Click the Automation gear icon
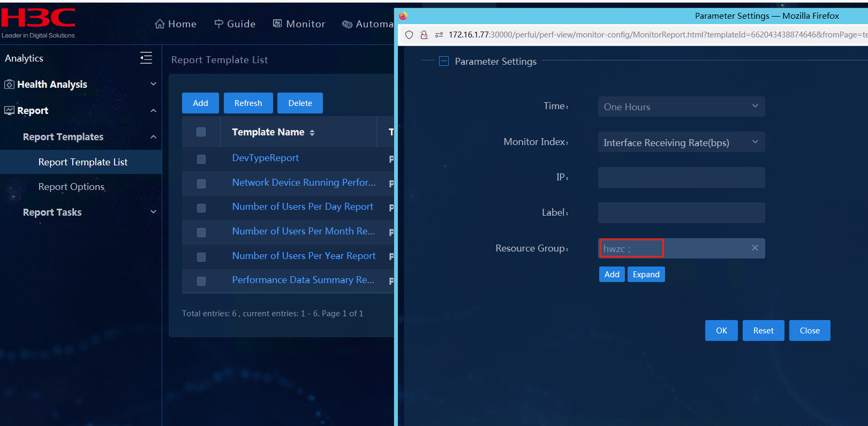Viewport: 868px width, 426px height. [x=347, y=24]
